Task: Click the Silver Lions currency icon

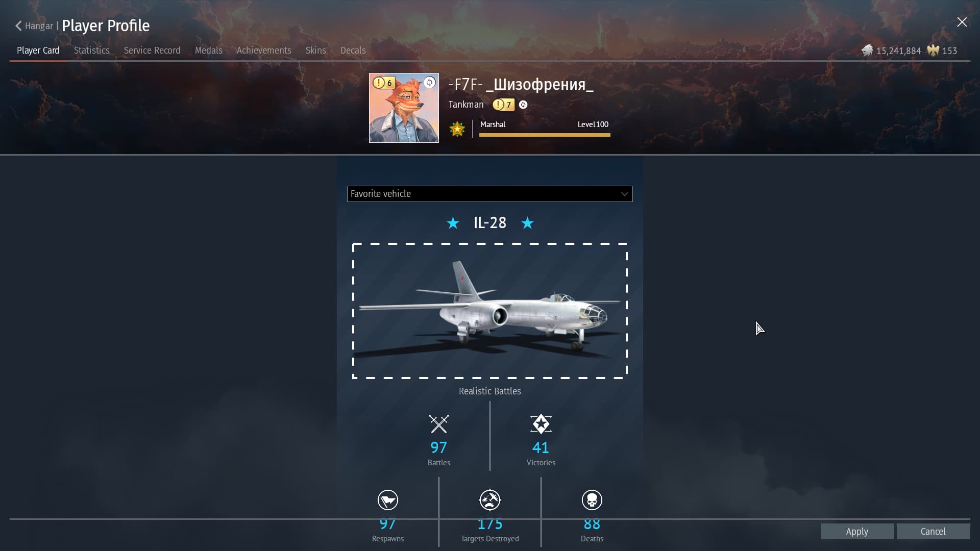Action: pyautogui.click(x=867, y=51)
